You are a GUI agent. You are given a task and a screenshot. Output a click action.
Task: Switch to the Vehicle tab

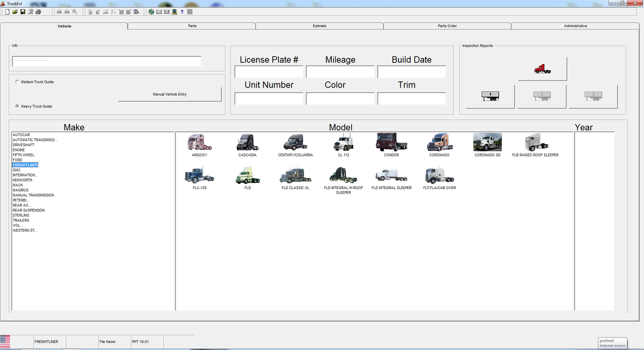coord(64,26)
